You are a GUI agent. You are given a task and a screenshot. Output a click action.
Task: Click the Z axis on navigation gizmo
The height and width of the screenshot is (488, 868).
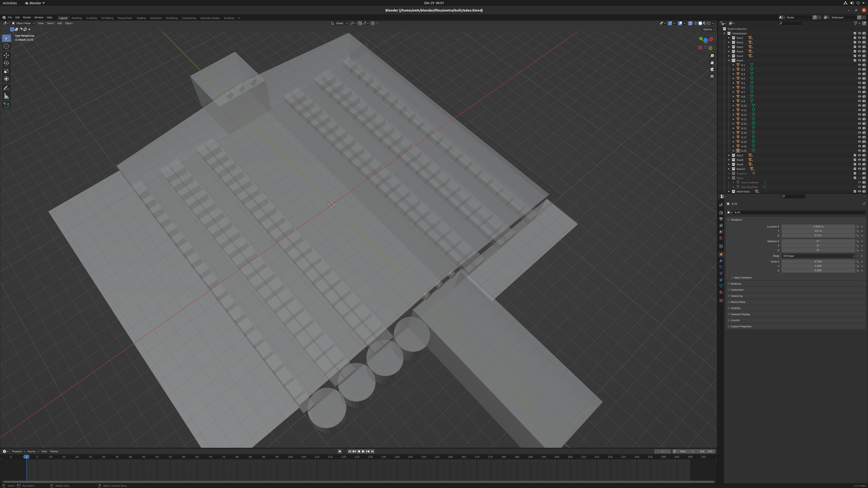click(x=705, y=40)
